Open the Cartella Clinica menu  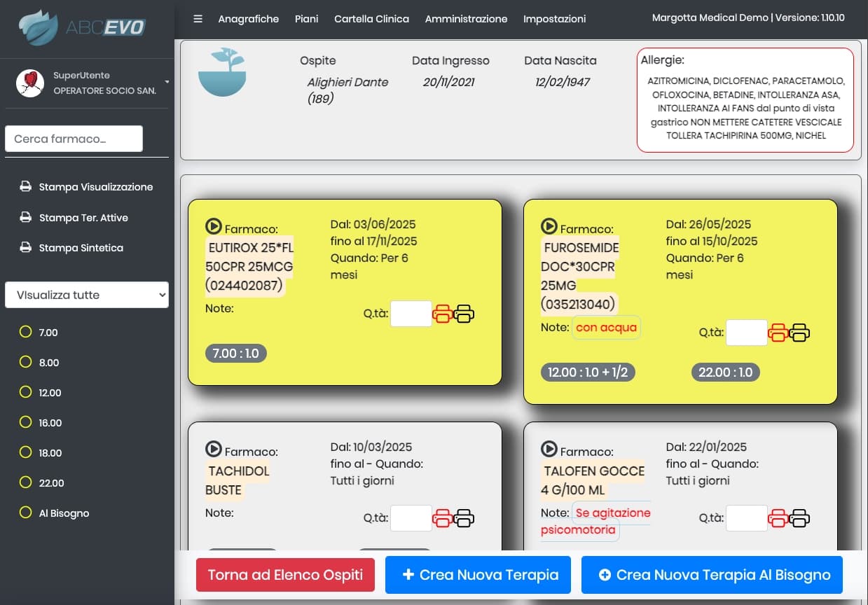(x=371, y=19)
